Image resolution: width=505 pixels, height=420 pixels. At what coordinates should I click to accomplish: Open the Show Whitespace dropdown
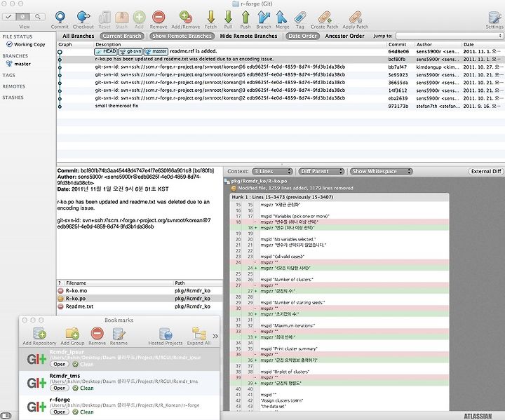382,171
